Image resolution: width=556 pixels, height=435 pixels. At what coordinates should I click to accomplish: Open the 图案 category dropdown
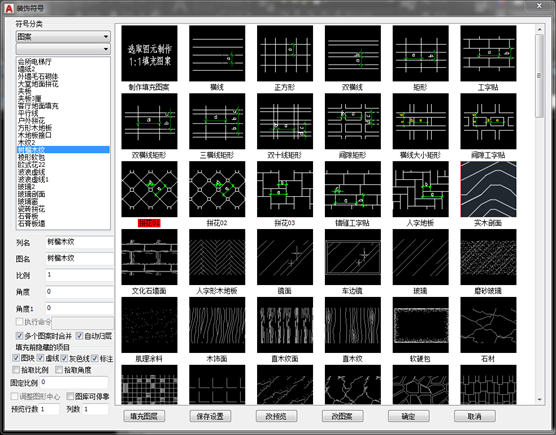63,37
